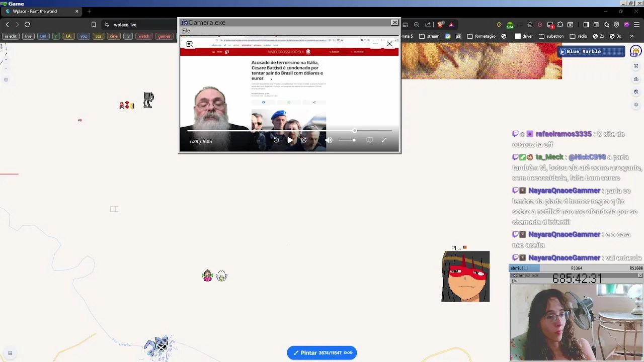Open the Brave Wallet icon
644x362 pixels.
point(596,25)
